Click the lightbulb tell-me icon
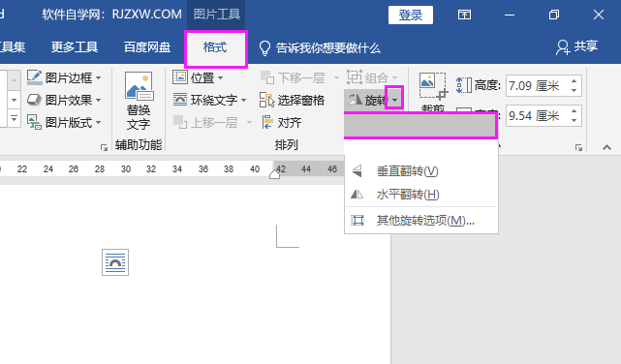621x364 pixels. point(264,48)
